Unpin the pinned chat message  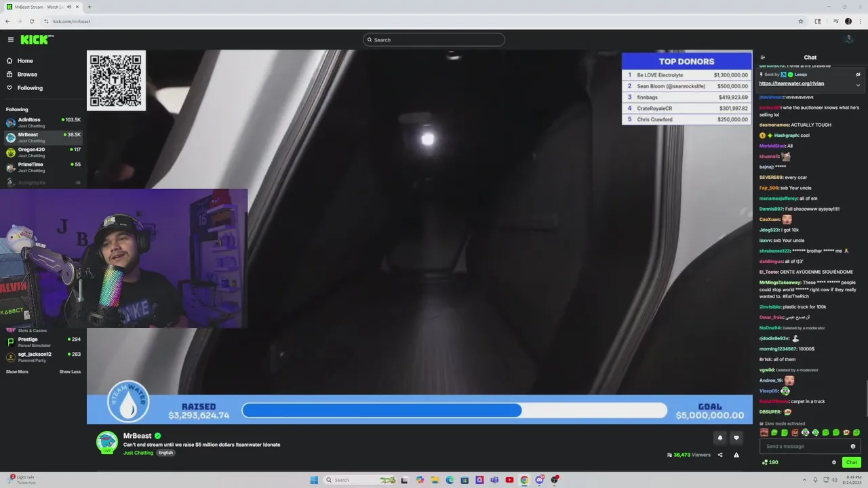[x=858, y=75]
